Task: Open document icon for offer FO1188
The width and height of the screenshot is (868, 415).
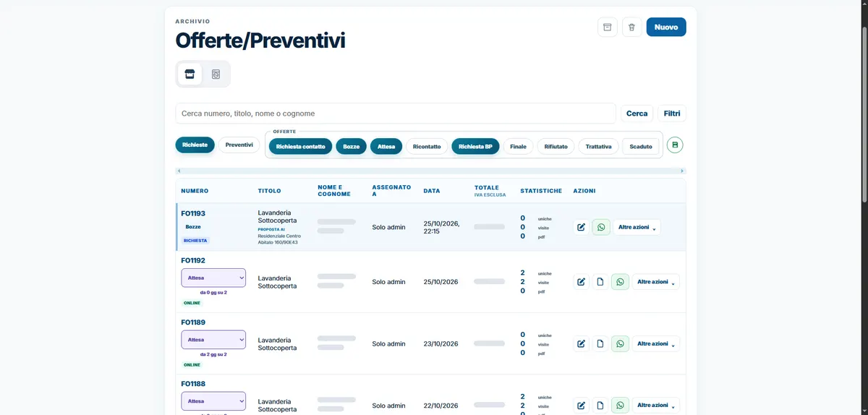Action: tap(600, 406)
